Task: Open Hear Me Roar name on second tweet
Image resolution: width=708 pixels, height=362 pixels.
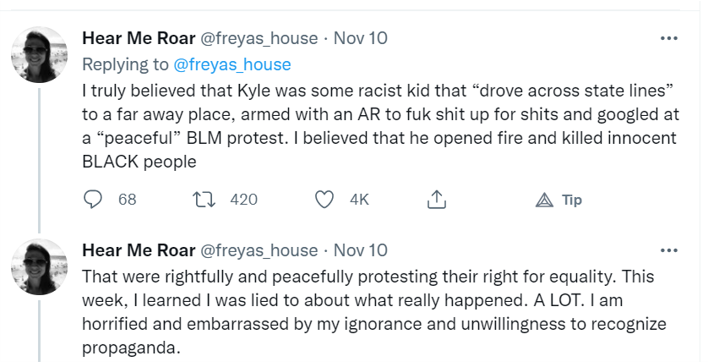Action: click(139, 251)
